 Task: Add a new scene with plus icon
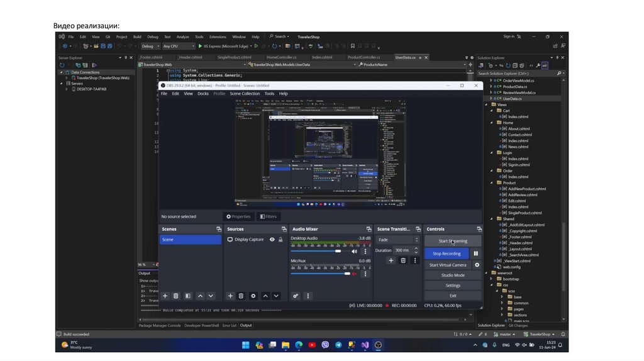pyautogui.click(x=165, y=296)
